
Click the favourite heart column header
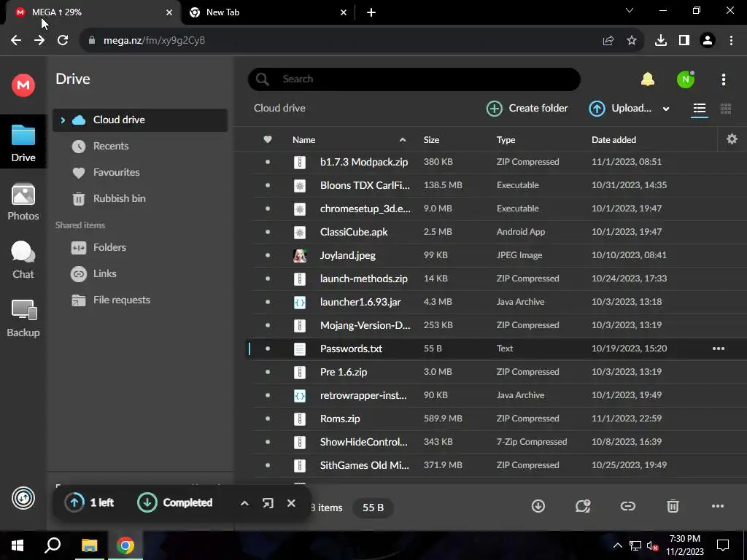tap(268, 139)
